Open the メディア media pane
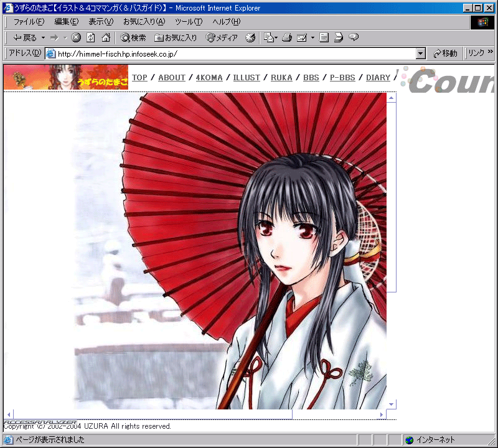 pos(222,38)
